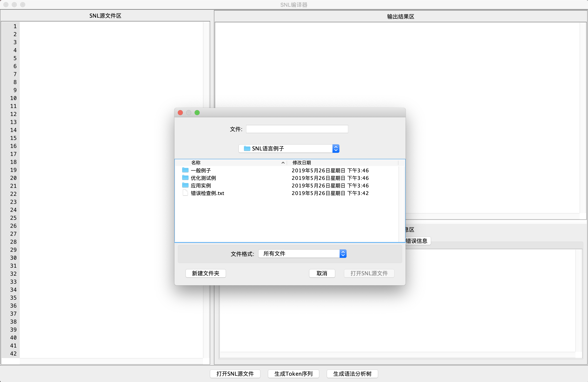Sort files by 修改日期 column header
Screen dimensions: 588x382
click(x=301, y=163)
